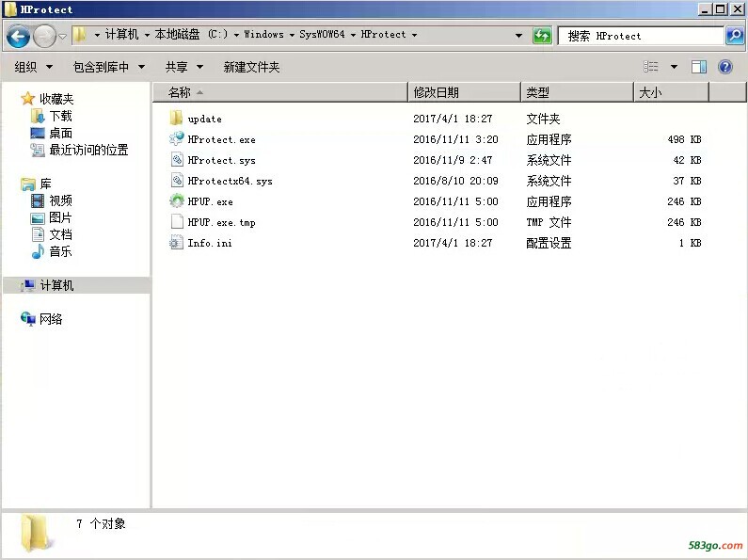Select the HProtectx64.sys file icon

[177, 180]
